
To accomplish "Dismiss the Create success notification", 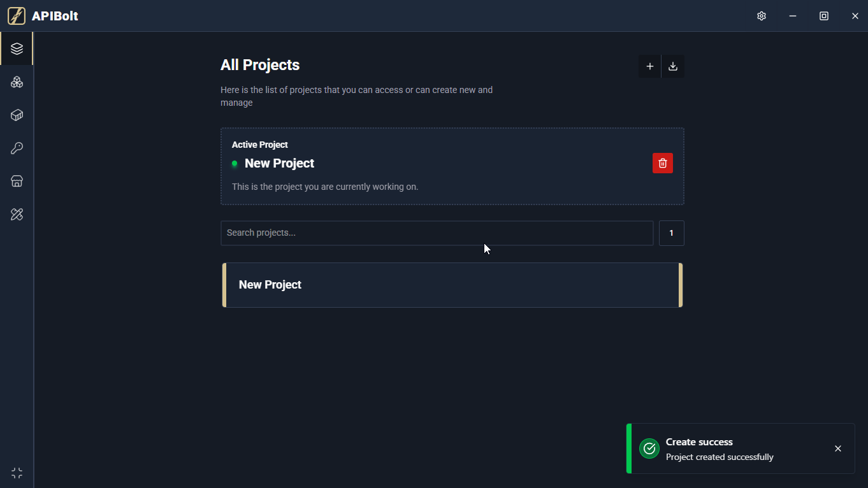I will pos(838,449).
